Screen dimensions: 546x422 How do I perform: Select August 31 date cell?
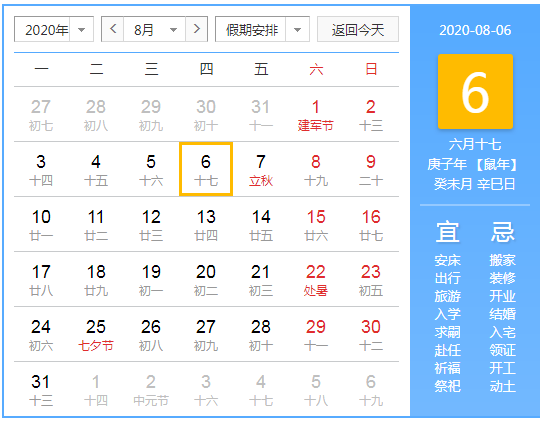tap(41, 390)
